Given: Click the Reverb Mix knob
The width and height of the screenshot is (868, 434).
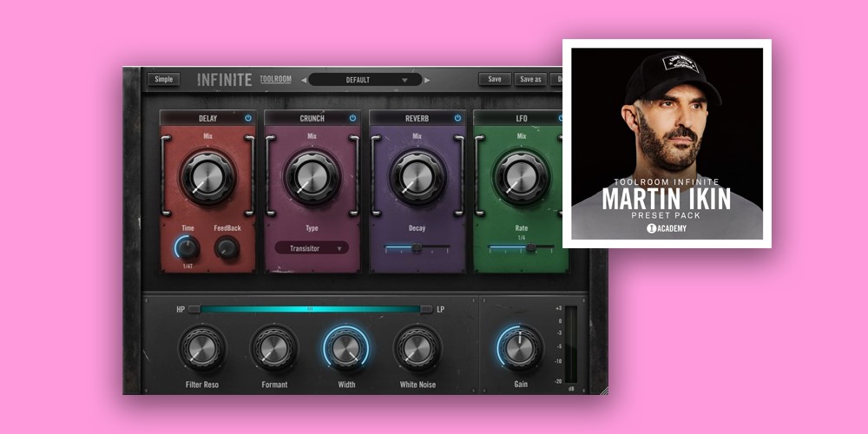Looking at the screenshot, I should point(417,177).
